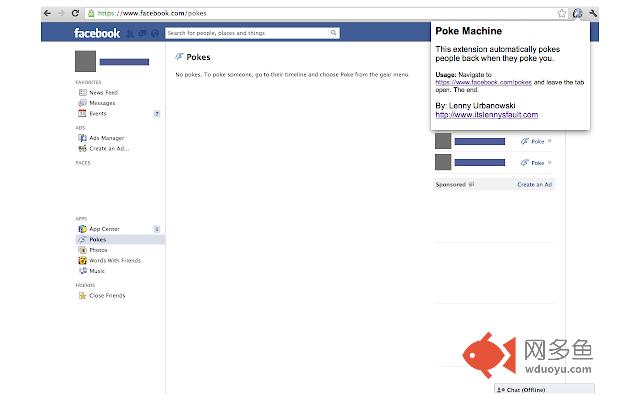Viewport: 640px width, 400px height.
Task: Click the facebook logo
Action: (x=97, y=33)
